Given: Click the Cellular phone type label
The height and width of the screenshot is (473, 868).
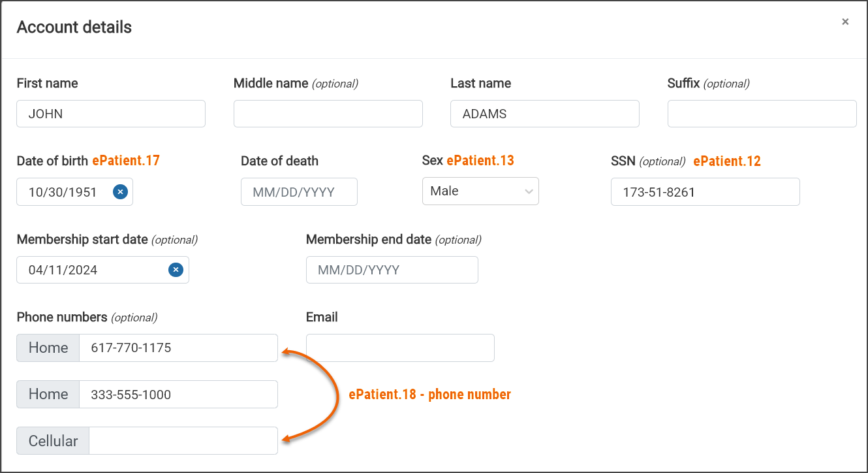Looking at the screenshot, I should click(x=53, y=441).
